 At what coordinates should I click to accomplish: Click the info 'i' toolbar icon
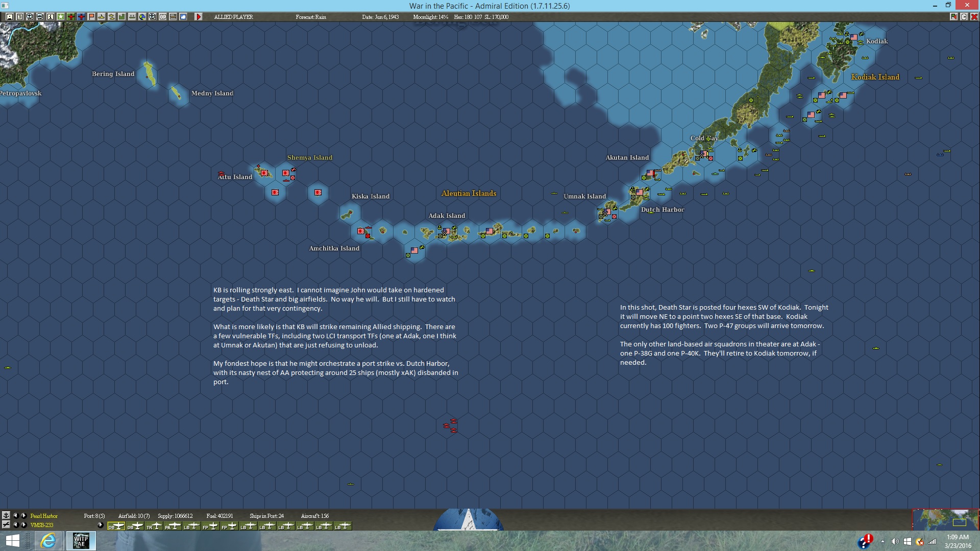pos(51,17)
